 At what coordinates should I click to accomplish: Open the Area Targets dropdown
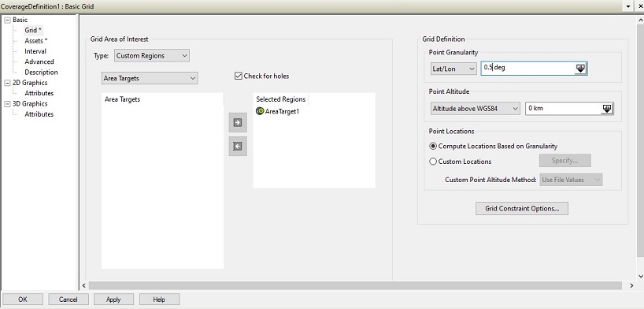click(150, 78)
